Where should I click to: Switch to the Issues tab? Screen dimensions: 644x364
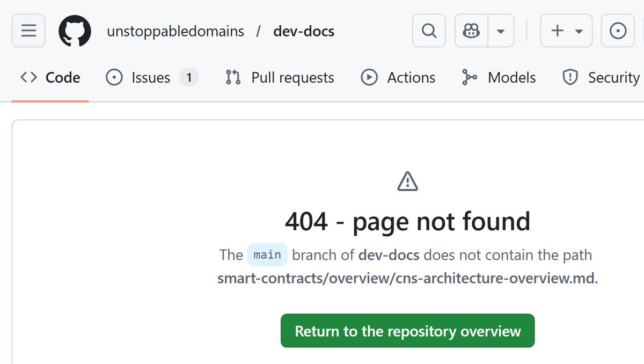coord(152,78)
